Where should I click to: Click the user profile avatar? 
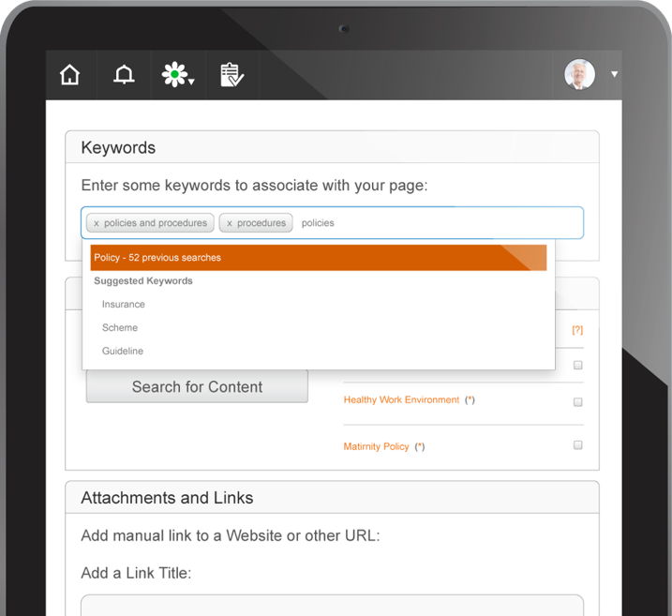tap(579, 75)
